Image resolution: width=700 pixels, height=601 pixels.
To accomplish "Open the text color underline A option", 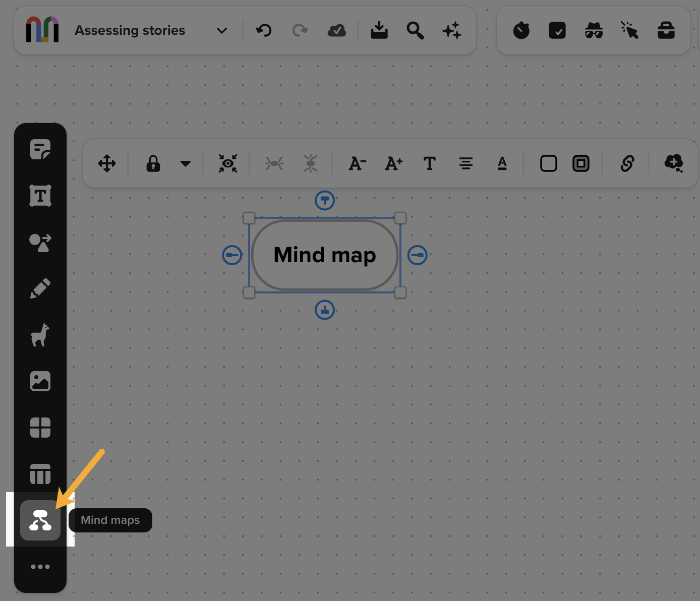I will (502, 163).
